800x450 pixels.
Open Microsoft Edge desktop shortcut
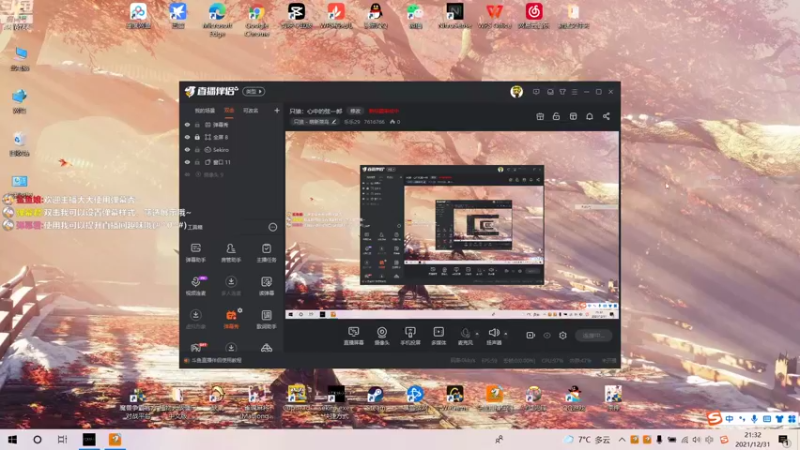(217, 19)
